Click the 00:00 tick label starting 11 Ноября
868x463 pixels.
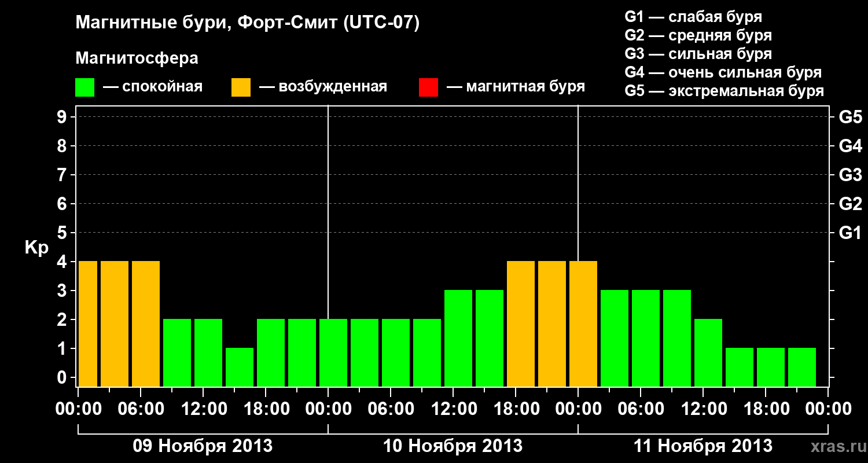point(578,409)
